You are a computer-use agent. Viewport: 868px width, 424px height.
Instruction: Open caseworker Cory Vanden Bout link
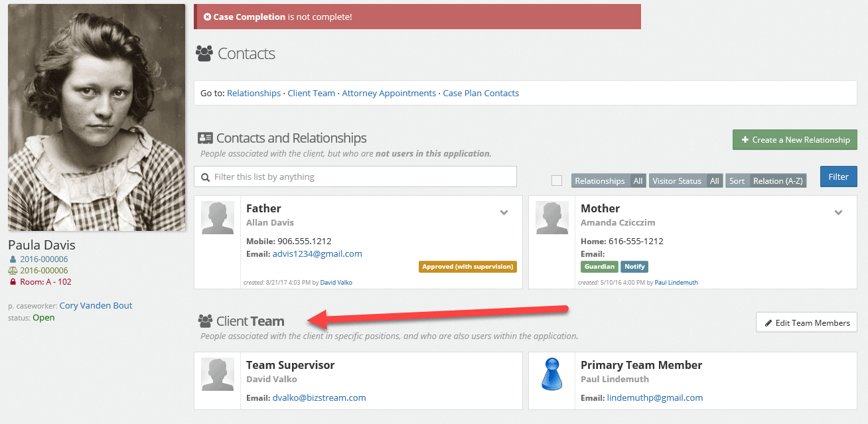point(96,306)
